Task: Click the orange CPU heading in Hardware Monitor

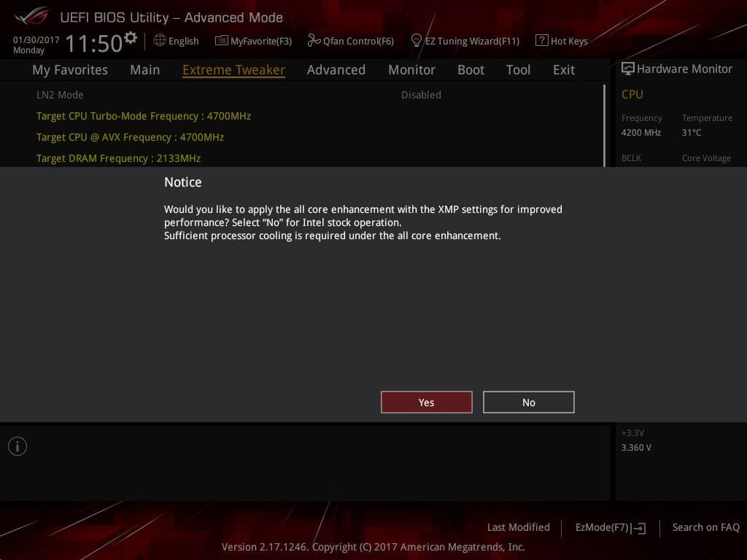Action: 632,95
